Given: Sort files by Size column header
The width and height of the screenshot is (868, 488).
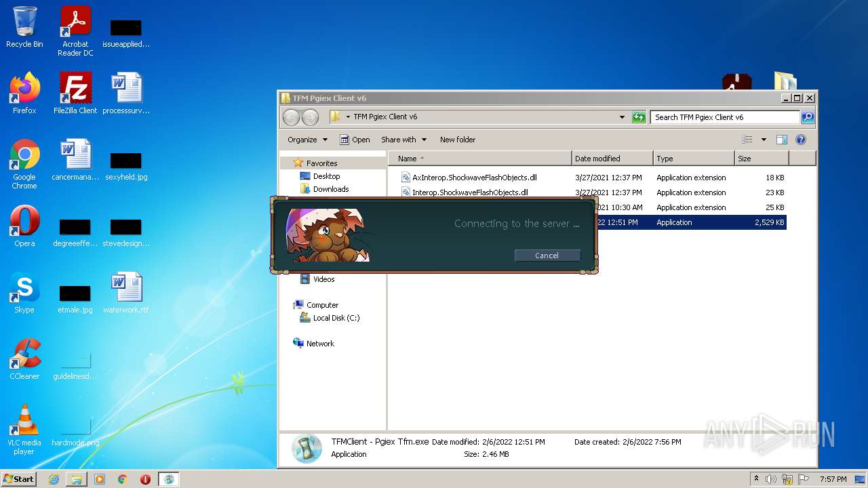Looking at the screenshot, I should pyautogui.click(x=762, y=159).
